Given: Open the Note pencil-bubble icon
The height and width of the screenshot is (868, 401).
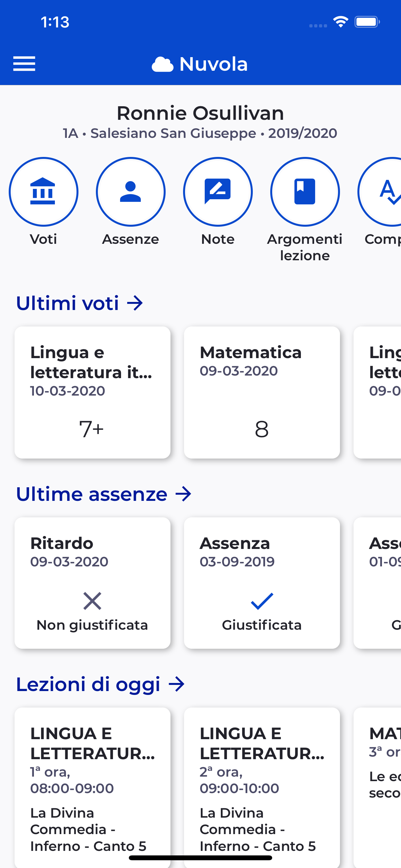Looking at the screenshot, I should pos(218,192).
